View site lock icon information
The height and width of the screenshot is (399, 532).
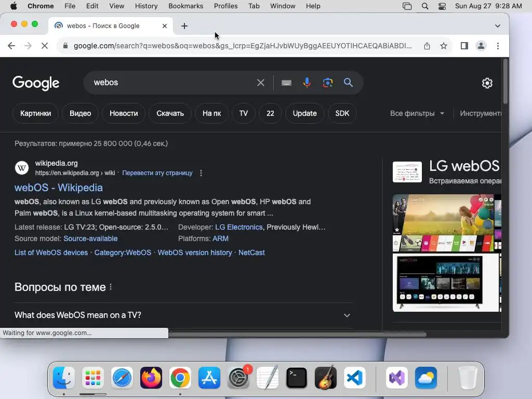point(65,46)
